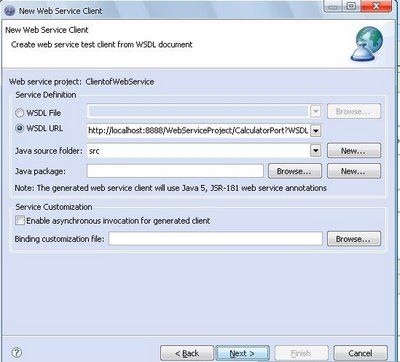Screen dimensions: 400x362
Task: Go back with the Back button
Action: pyautogui.click(x=187, y=353)
